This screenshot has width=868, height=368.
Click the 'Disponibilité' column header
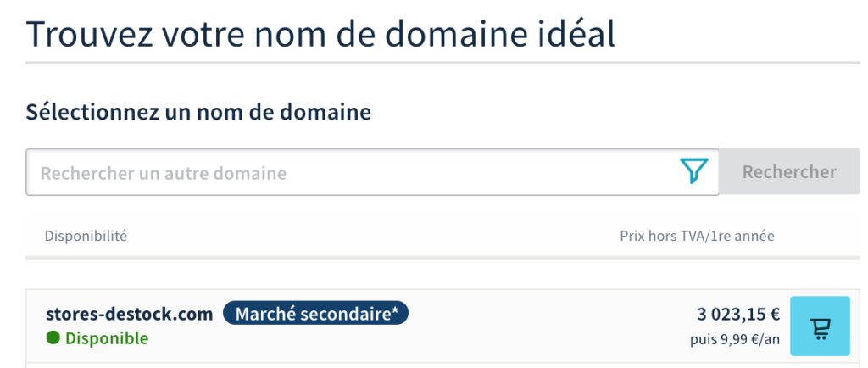[86, 236]
